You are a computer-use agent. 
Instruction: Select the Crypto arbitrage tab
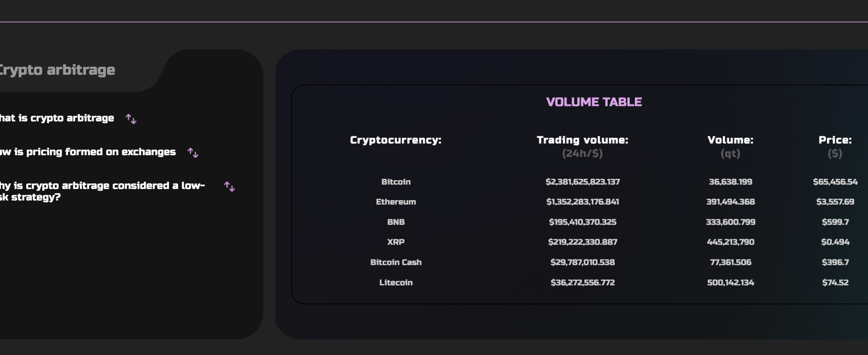click(x=57, y=70)
